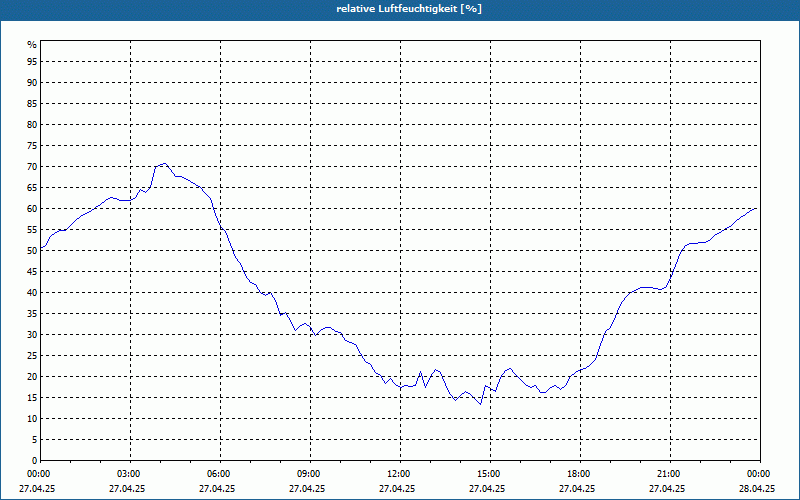
Task: Click the y-axis value 55
Action: 32,230
